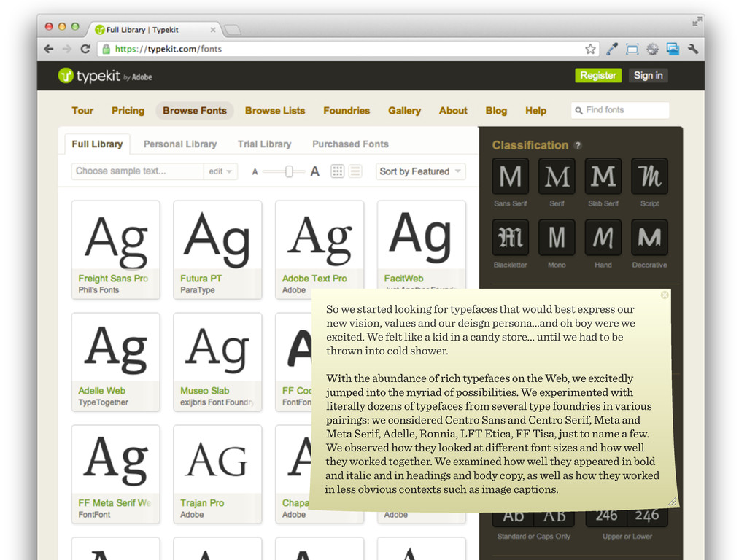This screenshot has height=560, width=747.
Task: Filter by Standard capitals option
Action: (x=513, y=516)
